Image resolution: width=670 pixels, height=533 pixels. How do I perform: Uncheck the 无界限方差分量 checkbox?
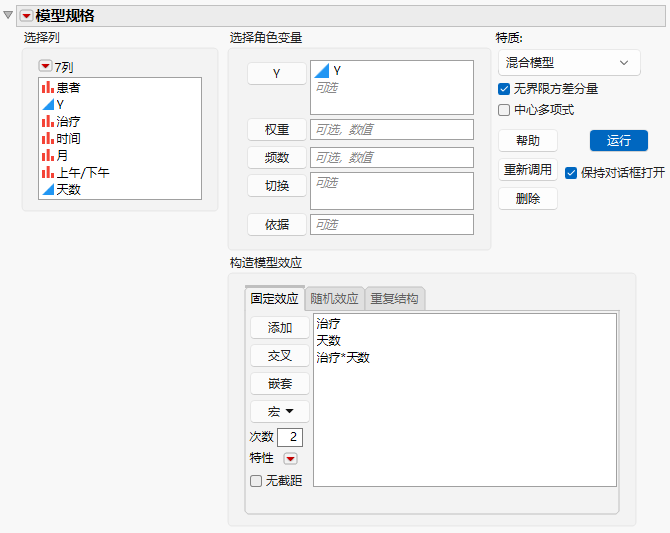coord(504,89)
